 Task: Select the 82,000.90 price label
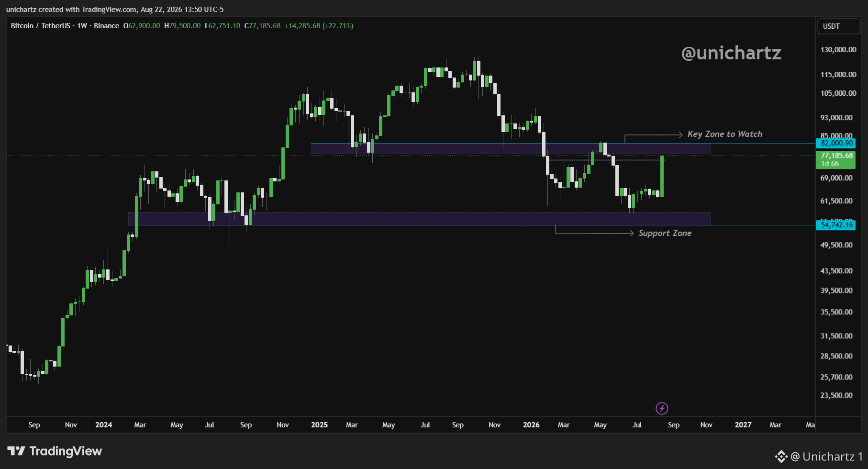pyautogui.click(x=835, y=143)
